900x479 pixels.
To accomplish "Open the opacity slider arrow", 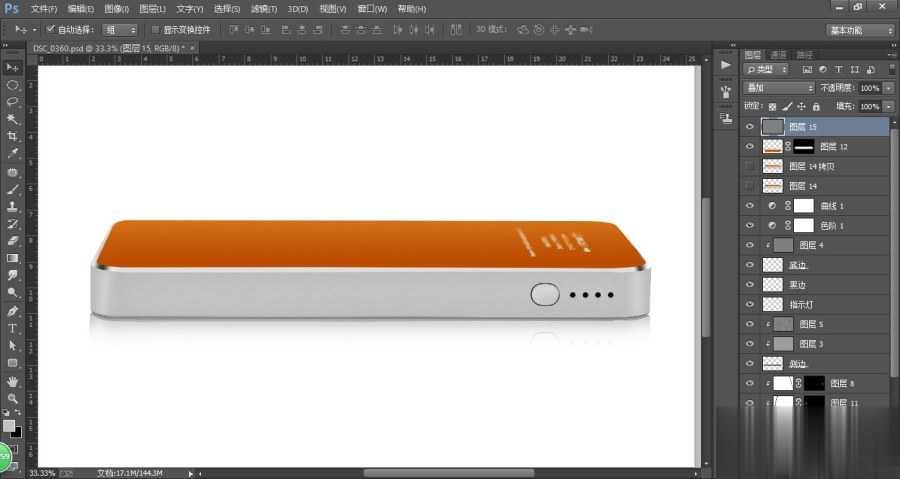I will click(889, 88).
